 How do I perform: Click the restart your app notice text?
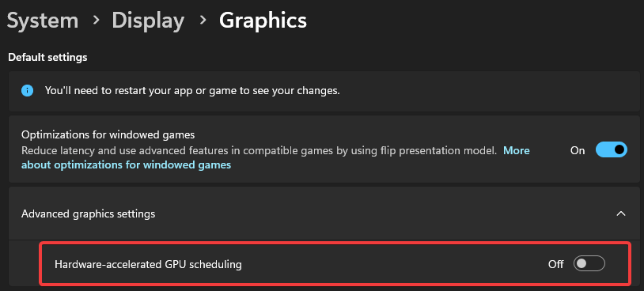coord(192,91)
